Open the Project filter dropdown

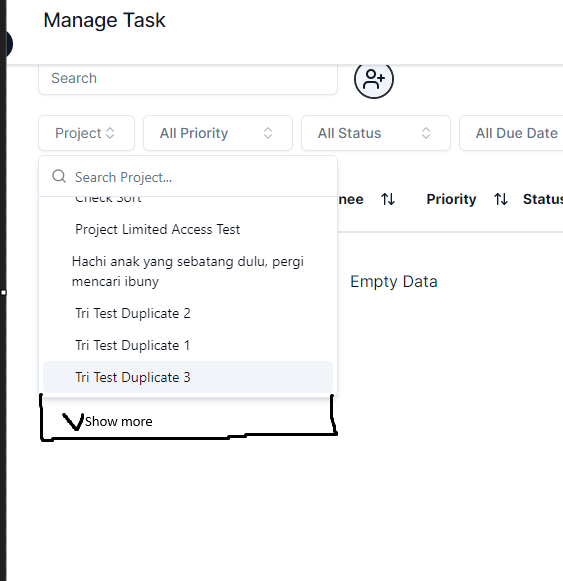click(x=86, y=133)
